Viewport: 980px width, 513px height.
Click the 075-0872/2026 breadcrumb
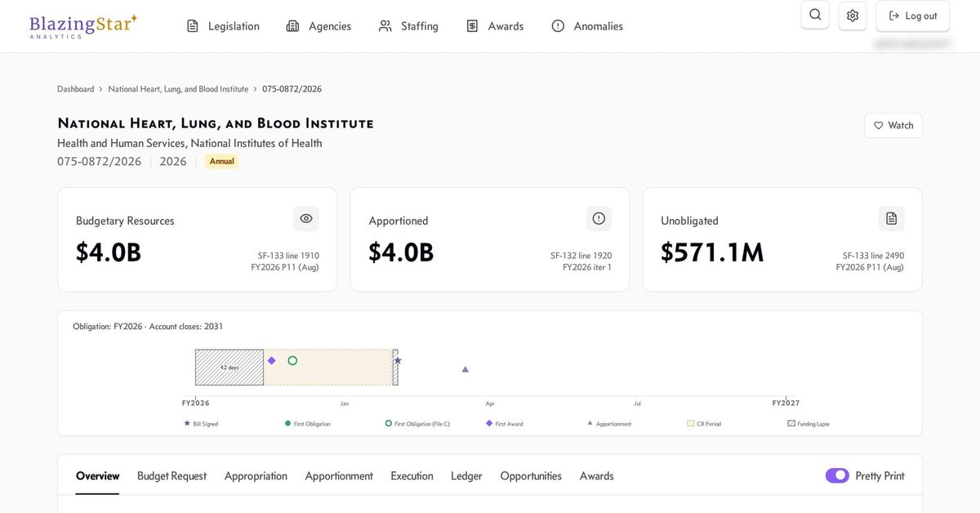292,89
